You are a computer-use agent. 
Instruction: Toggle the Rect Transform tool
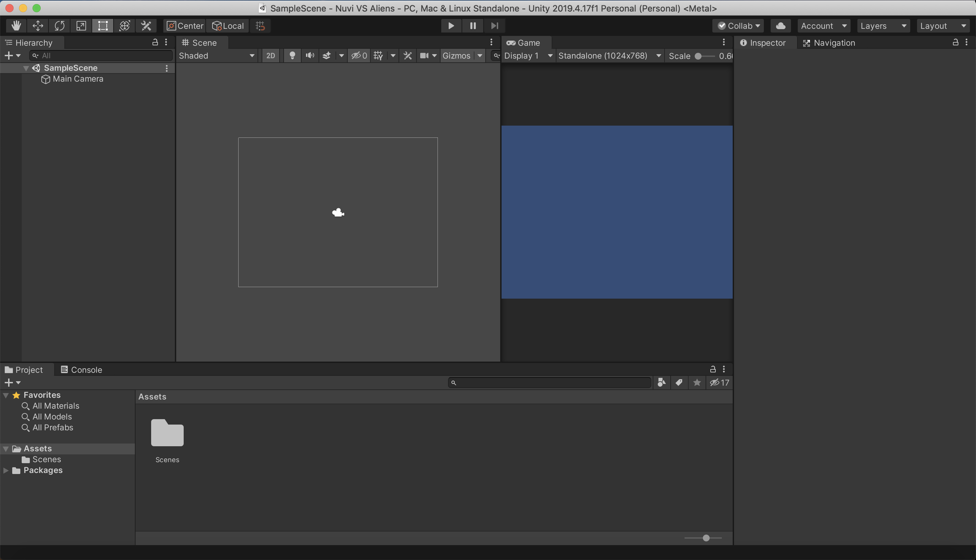102,25
